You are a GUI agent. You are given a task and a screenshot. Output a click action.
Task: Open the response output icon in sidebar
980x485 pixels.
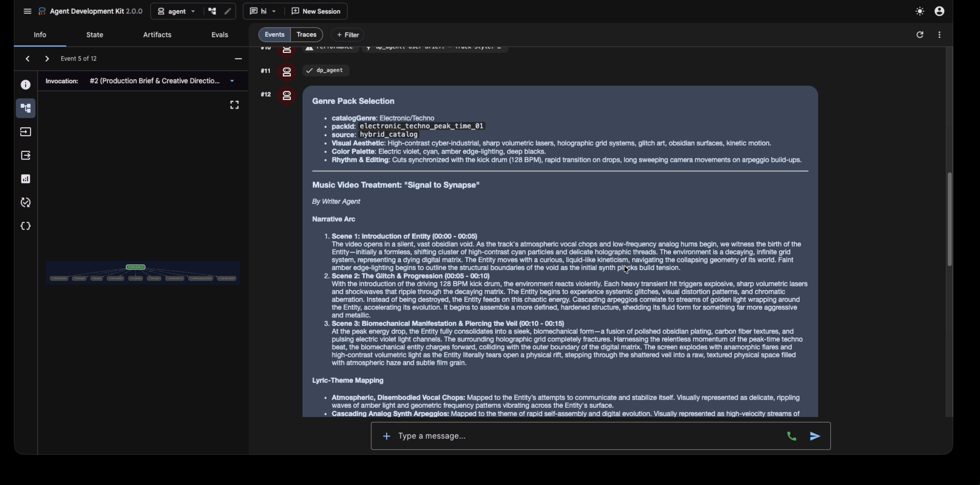tap(26, 156)
